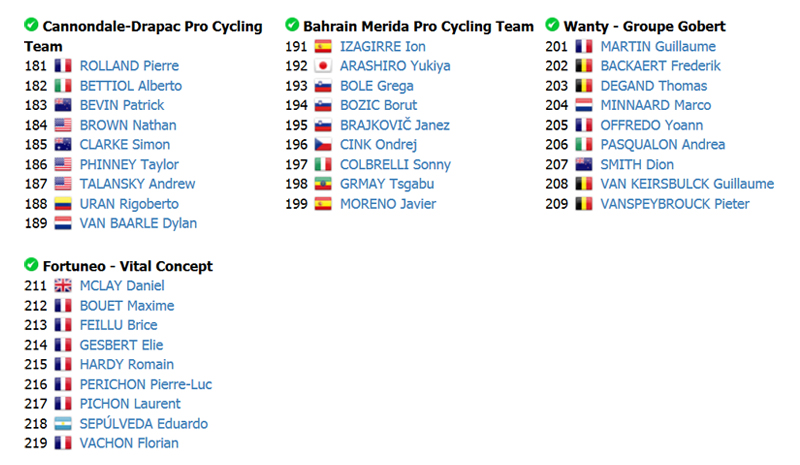
Task: Open the PERICHON Pierre-Luc rider link
Action: tap(145, 384)
